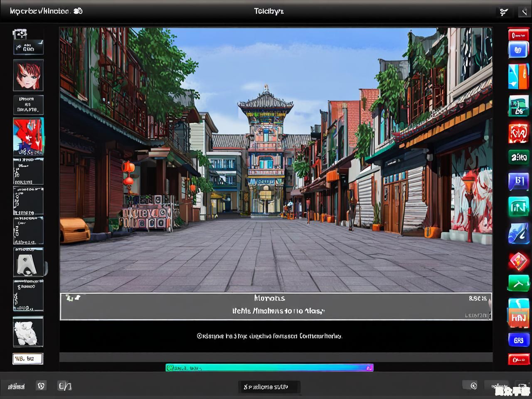Open the blue feather icon on right sidebar
The height and width of the screenshot is (399, 532).
tap(518, 234)
